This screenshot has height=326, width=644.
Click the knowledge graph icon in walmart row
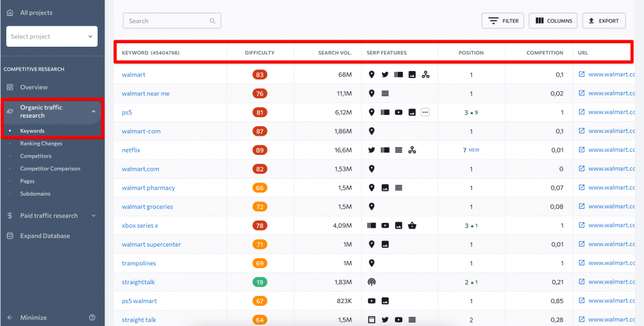coord(425,75)
